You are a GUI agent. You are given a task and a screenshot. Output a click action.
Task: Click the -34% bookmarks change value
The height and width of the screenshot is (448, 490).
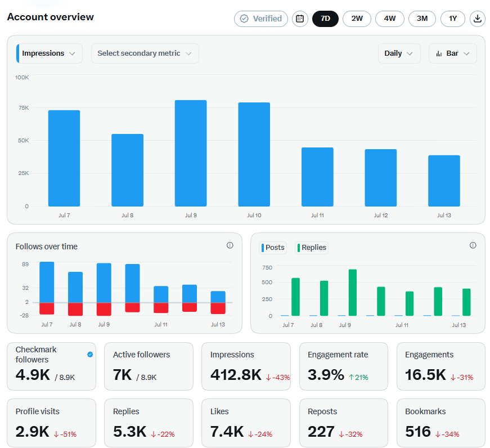447,434
